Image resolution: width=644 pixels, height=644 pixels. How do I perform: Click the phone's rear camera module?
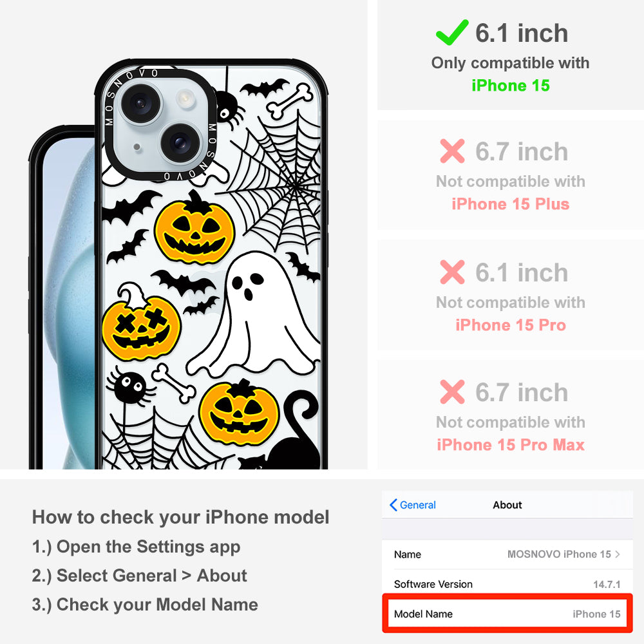tap(159, 123)
